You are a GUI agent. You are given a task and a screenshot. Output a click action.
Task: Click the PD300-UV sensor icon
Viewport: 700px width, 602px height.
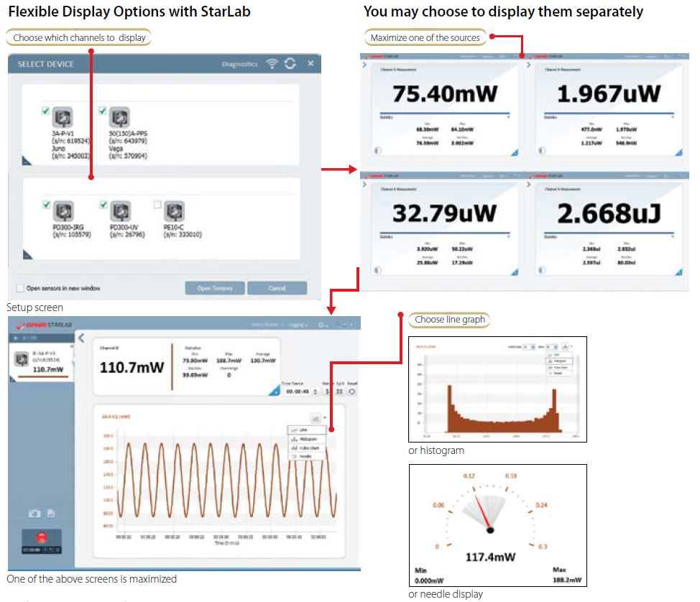(x=121, y=211)
